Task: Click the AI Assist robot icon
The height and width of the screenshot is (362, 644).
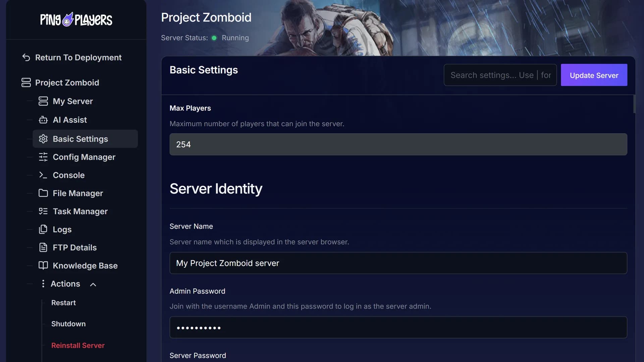Action: 43,120
